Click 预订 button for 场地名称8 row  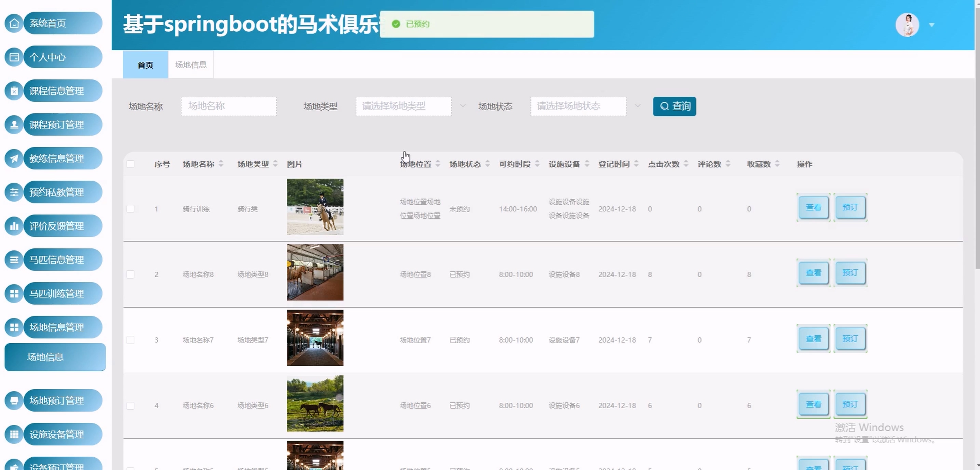[x=850, y=273]
